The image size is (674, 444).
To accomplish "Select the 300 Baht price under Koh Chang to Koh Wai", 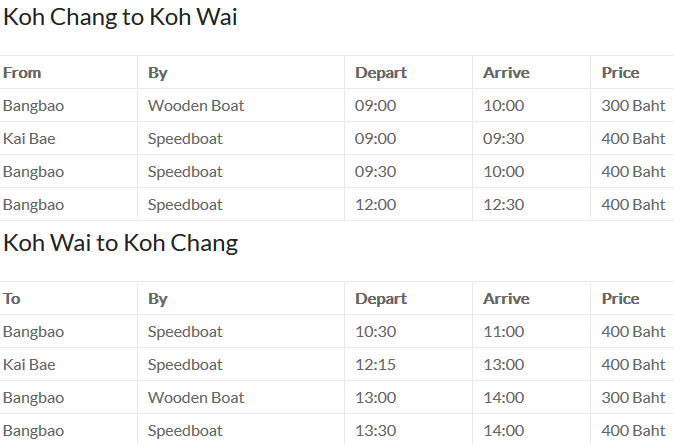I will [633, 105].
